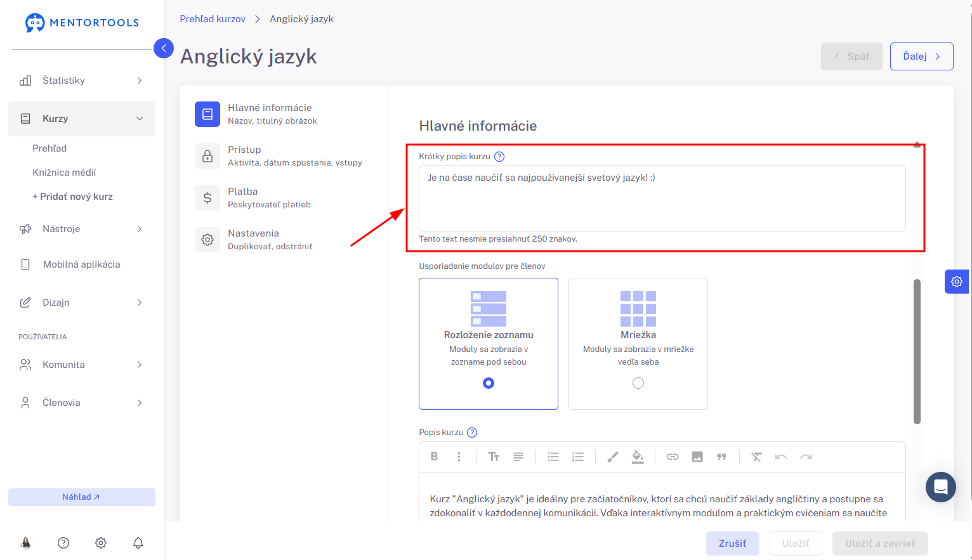Expand the Nástroje submenu

82,229
